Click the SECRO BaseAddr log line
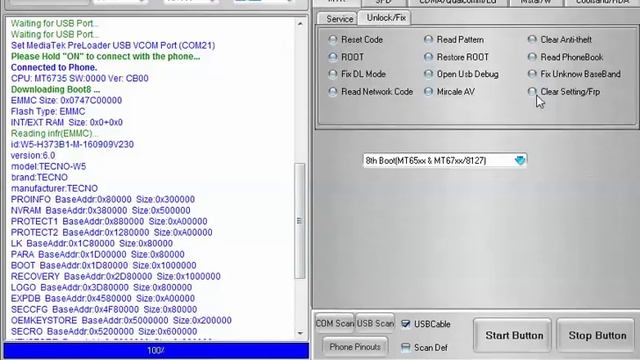The height and width of the screenshot is (360, 640). pos(104,332)
